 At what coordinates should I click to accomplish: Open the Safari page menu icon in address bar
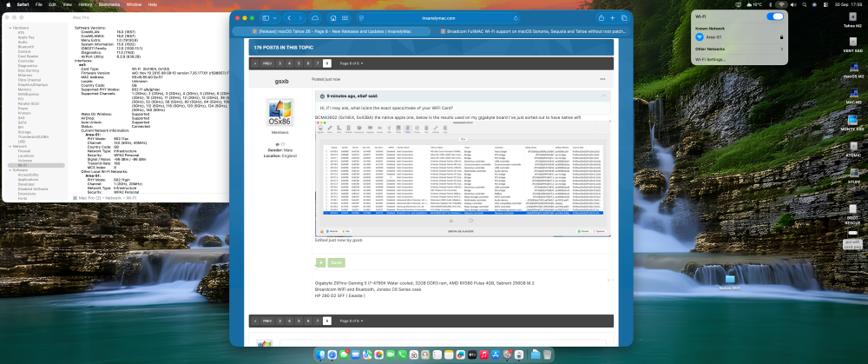pos(361,17)
